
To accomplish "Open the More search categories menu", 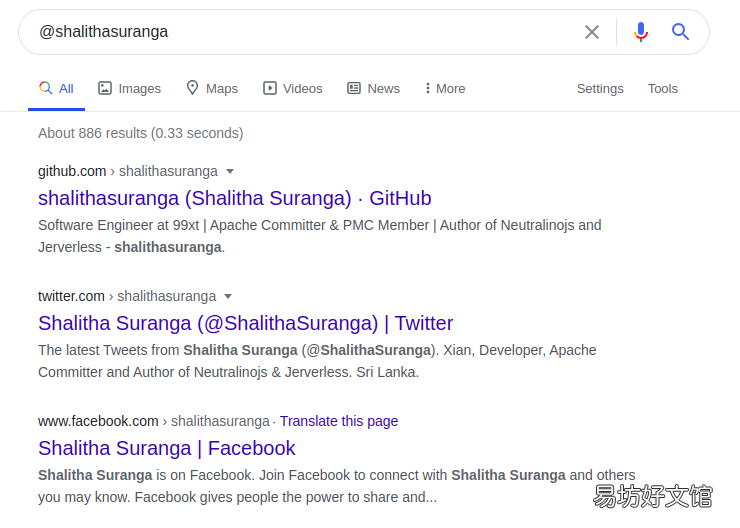I will click(445, 89).
